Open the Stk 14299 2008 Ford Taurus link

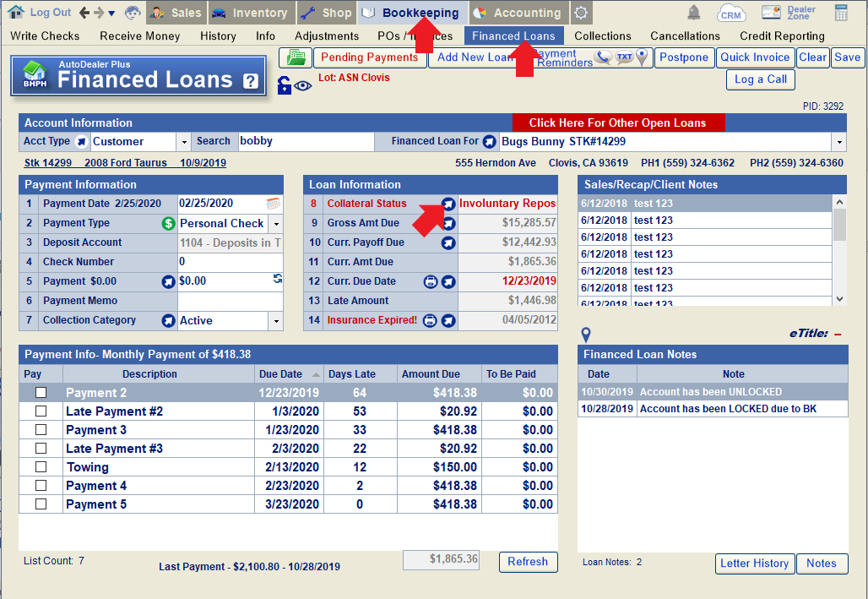click(x=125, y=163)
